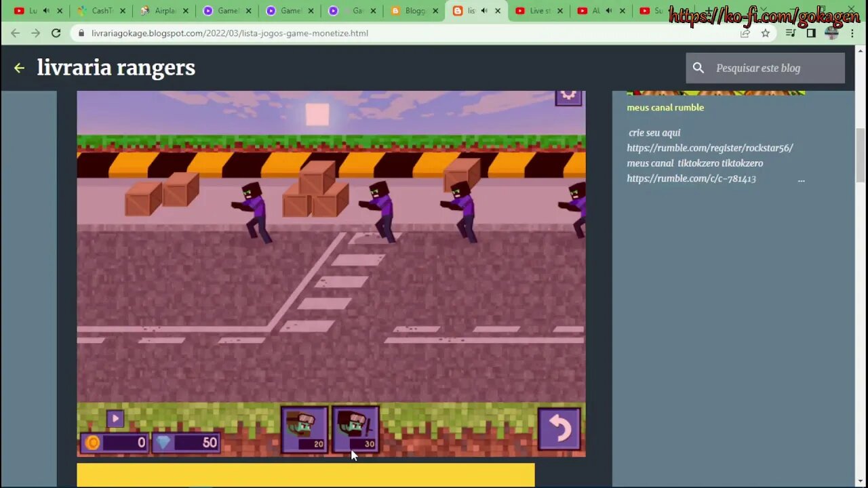Click the blog search magnifier icon
Image resolution: width=868 pixels, height=488 pixels.
point(698,68)
